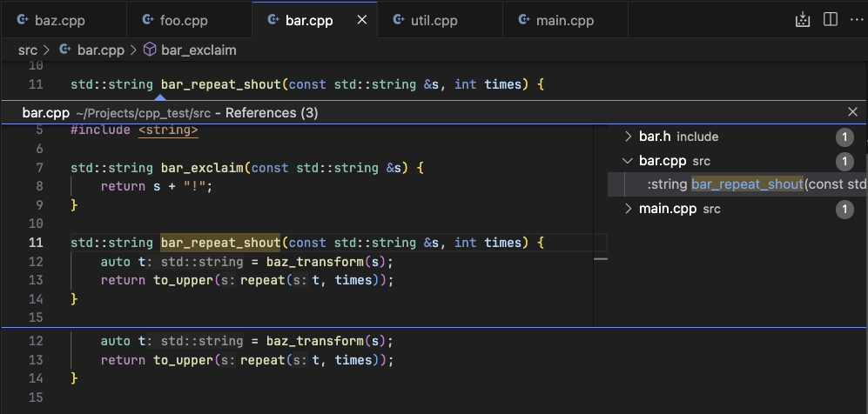Collapse the bar.cpp reference group
The image size is (868, 414).
tap(628, 161)
